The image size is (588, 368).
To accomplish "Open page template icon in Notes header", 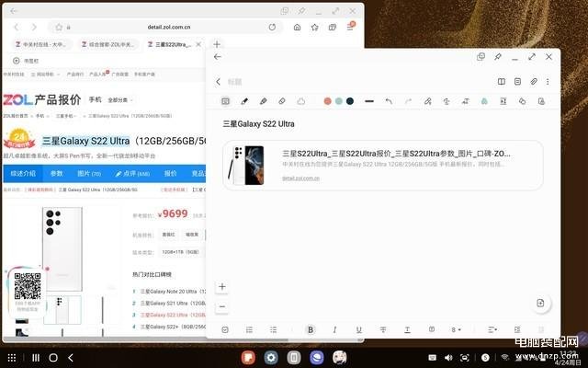I will [517, 82].
